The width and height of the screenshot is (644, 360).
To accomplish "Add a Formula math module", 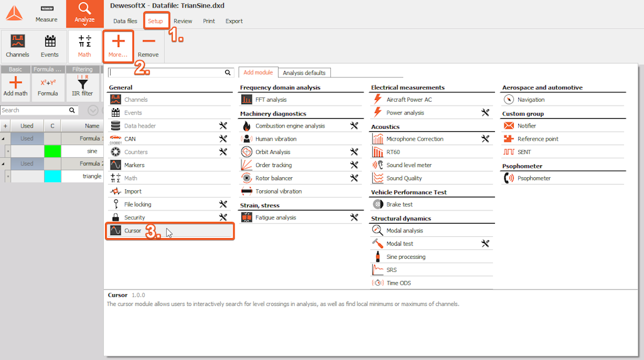I will (48, 86).
